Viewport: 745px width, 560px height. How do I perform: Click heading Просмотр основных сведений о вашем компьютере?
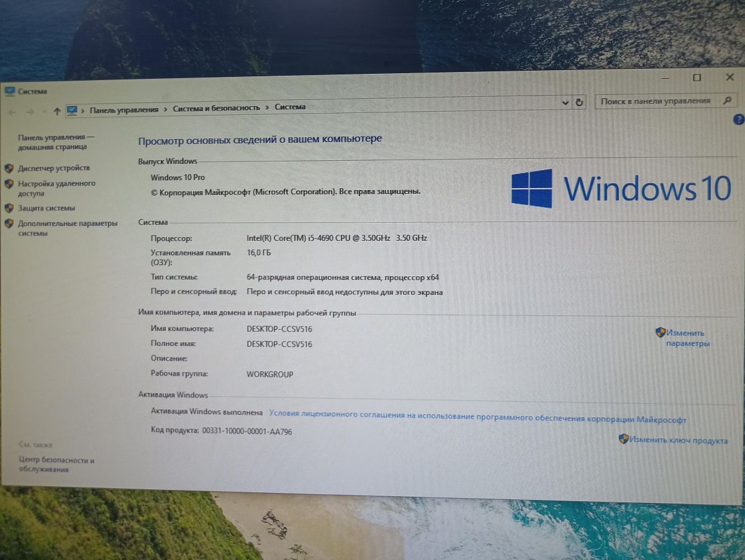click(x=260, y=139)
